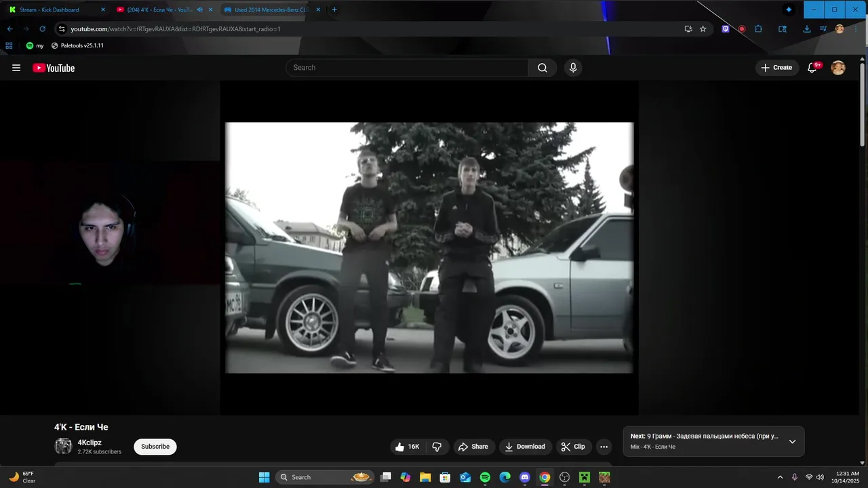This screenshot has height=488, width=868.
Task: Click the red record extension icon
Action: pyautogui.click(x=742, y=29)
